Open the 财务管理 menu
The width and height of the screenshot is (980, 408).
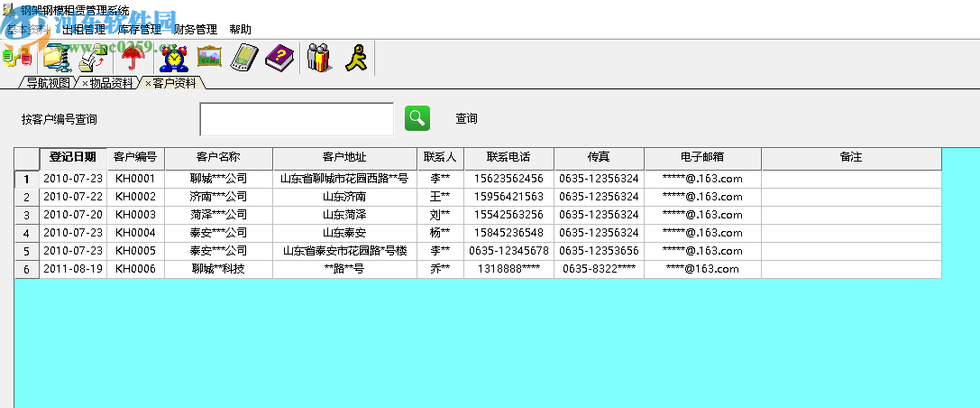tap(196, 30)
